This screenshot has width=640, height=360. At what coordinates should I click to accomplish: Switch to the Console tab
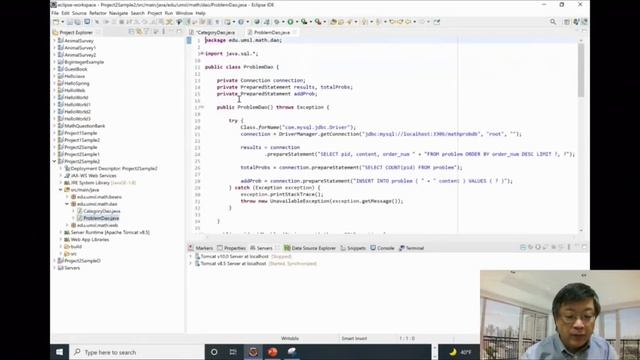click(x=382, y=248)
